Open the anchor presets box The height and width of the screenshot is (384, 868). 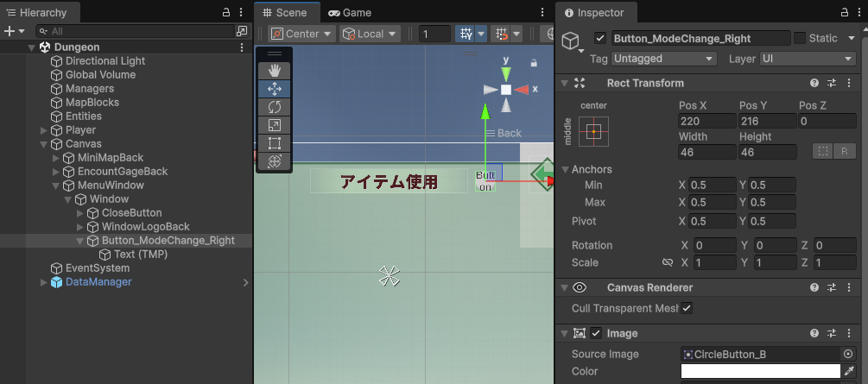(x=593, y=131)
